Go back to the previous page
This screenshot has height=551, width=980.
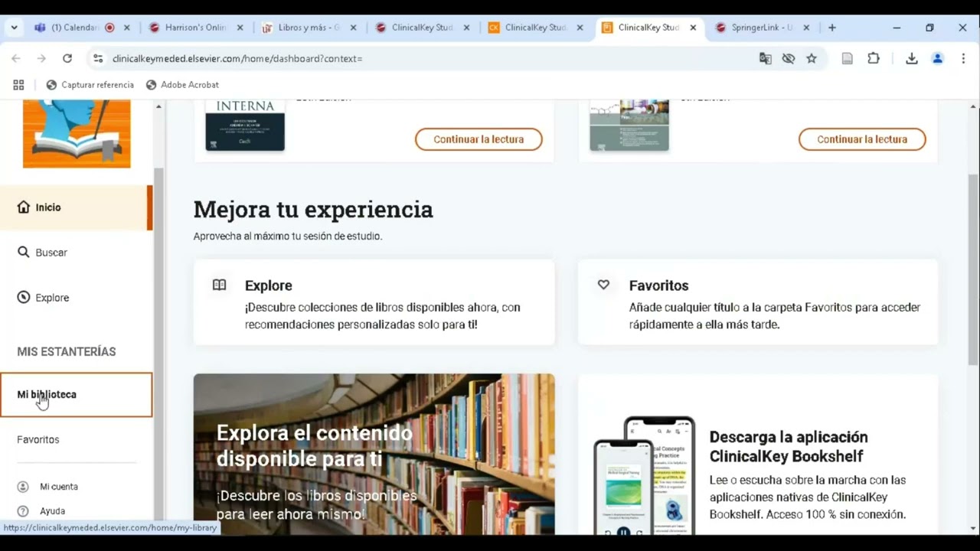click(x=15, y=58)
